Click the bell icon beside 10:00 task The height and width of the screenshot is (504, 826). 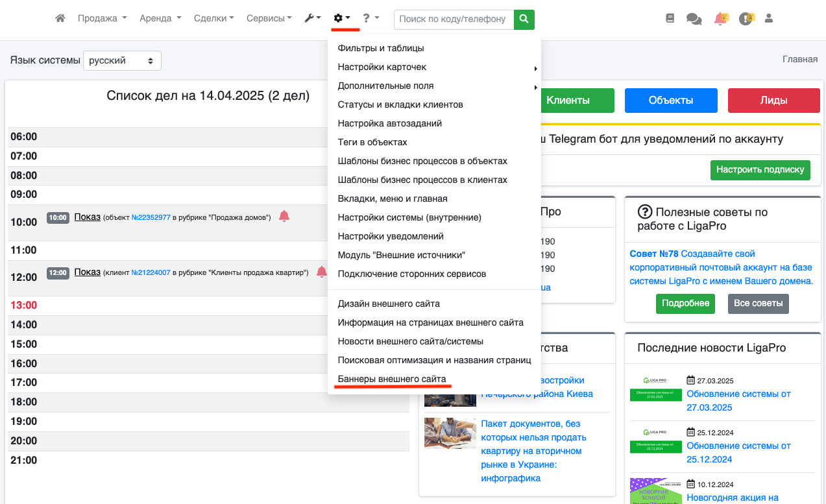(284, 217)
